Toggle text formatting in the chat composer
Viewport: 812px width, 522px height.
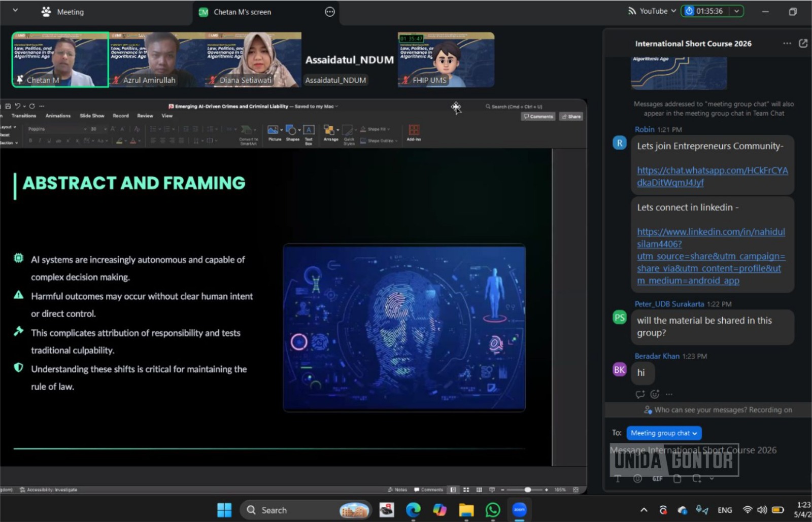pyautogui.click(x=618, y=478)
